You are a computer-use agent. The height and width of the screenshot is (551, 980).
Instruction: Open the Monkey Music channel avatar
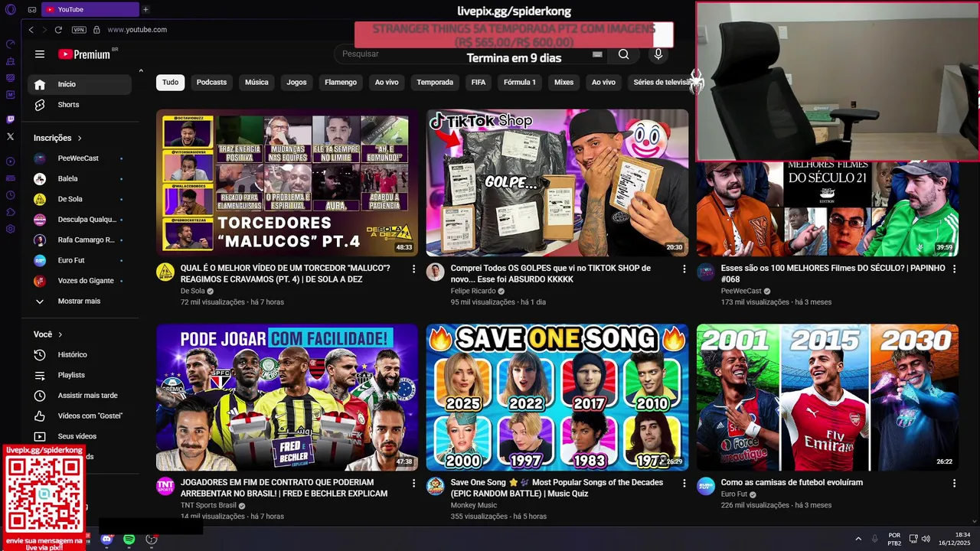pyautogui.click(x=436, y=486)
